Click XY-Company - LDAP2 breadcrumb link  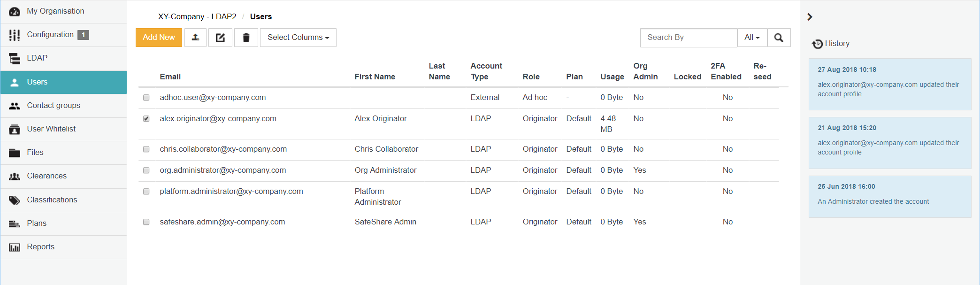197,17
